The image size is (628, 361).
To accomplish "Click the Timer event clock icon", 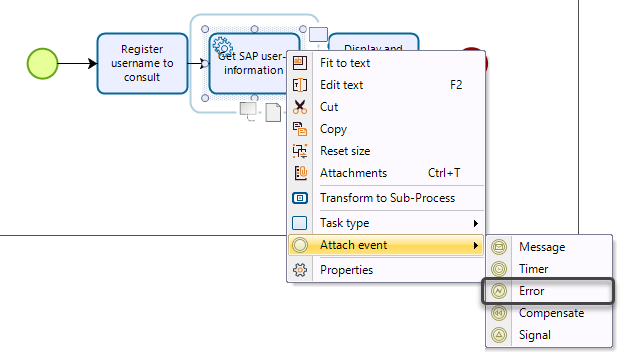I will coord(499,269).
